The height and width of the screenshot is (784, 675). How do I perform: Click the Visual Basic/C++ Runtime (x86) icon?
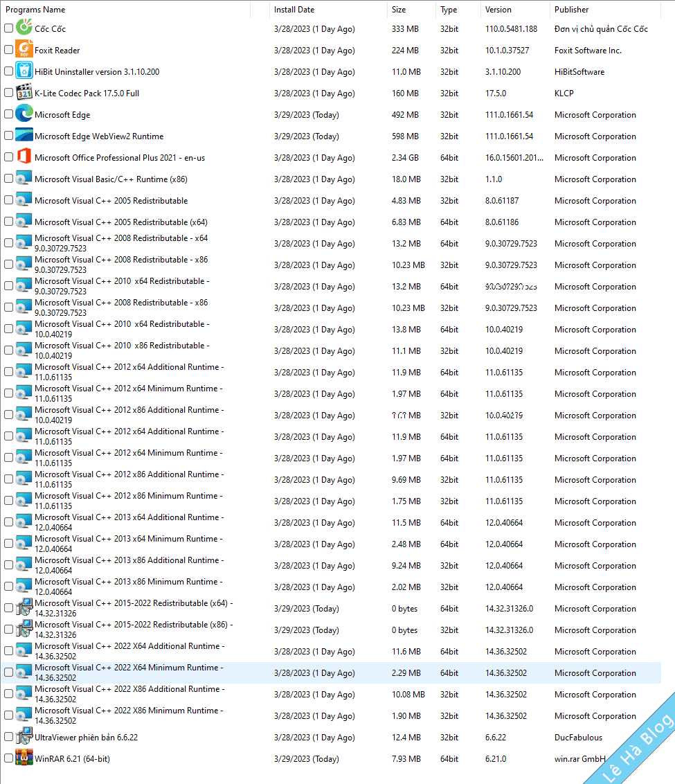(x=24, y=179)
